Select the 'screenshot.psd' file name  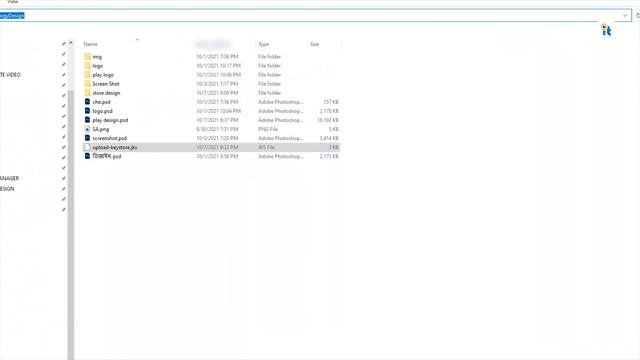(x=109, y=138)
